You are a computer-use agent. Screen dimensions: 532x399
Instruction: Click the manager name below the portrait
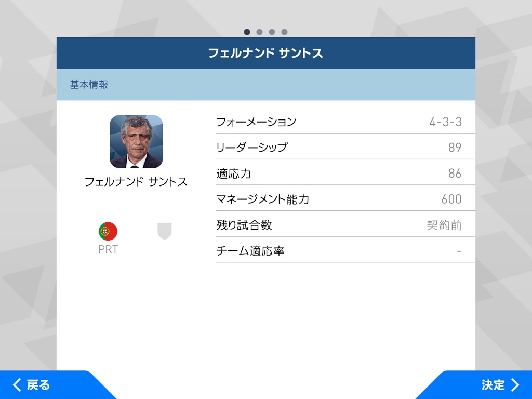pos(136,182)
